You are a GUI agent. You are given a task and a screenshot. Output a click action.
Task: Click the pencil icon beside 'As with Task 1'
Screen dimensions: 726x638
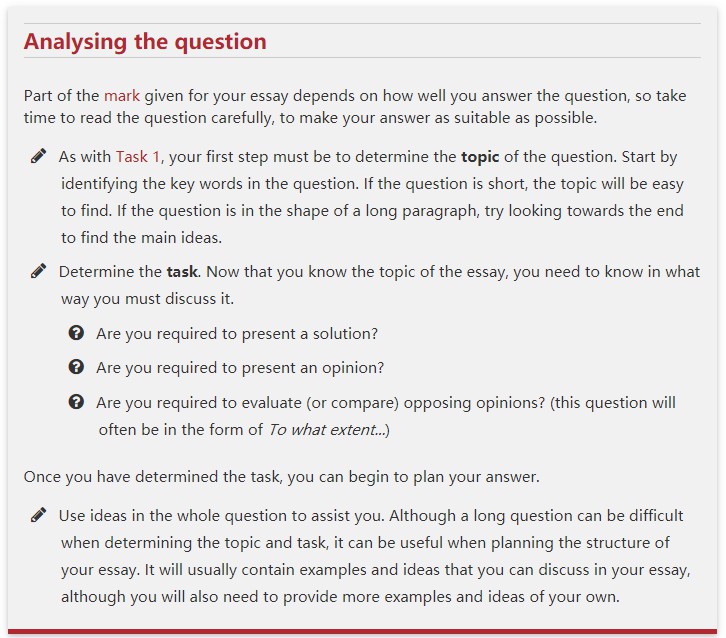[x=39, y=156]
